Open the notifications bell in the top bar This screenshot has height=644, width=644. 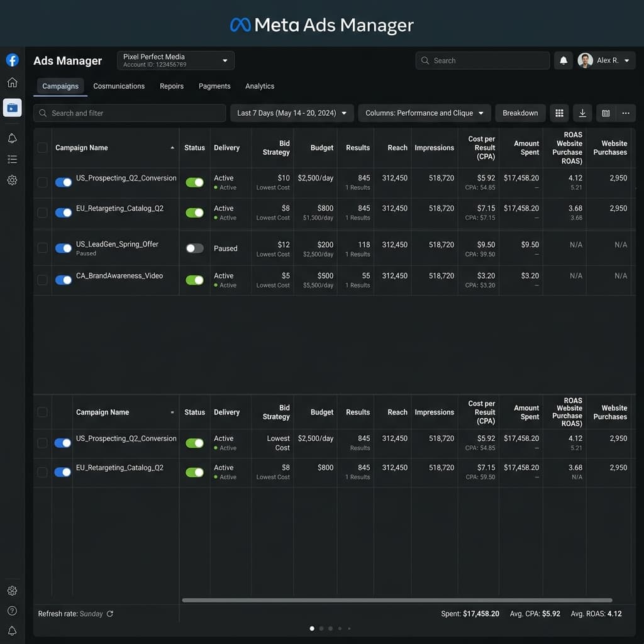[x=563, y=60]
